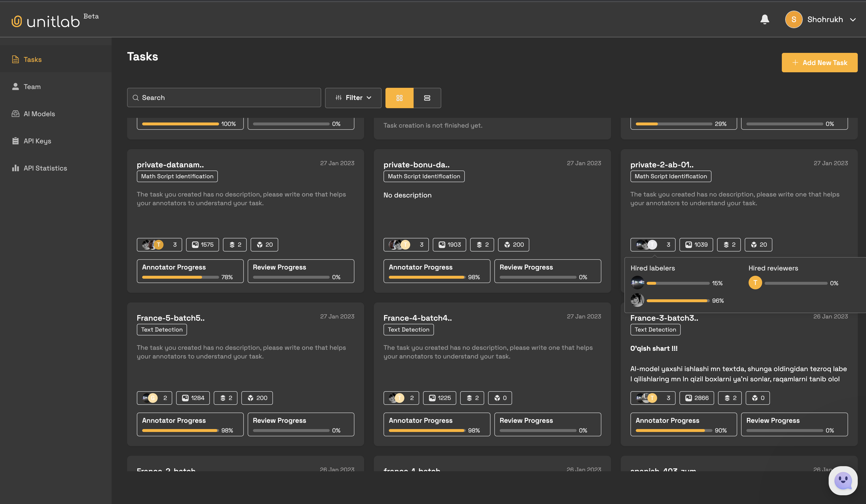Click Math Script Identification tag on private-datanam..

tap(177, 176)
